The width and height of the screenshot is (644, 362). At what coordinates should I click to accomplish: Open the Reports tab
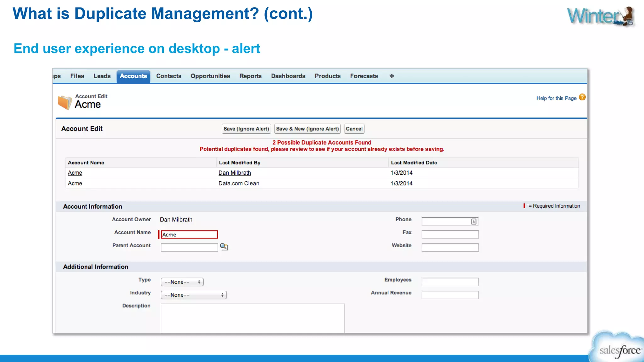(250, 76)
